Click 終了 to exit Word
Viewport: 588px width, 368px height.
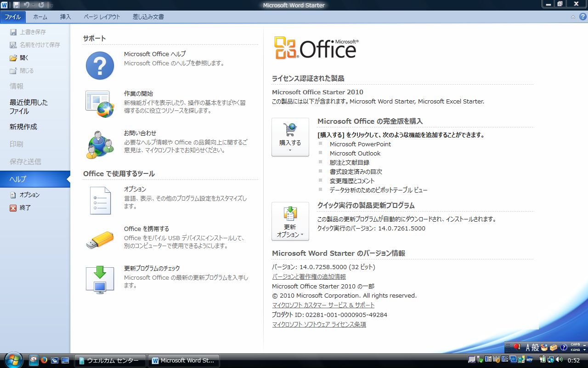point(20,208)
